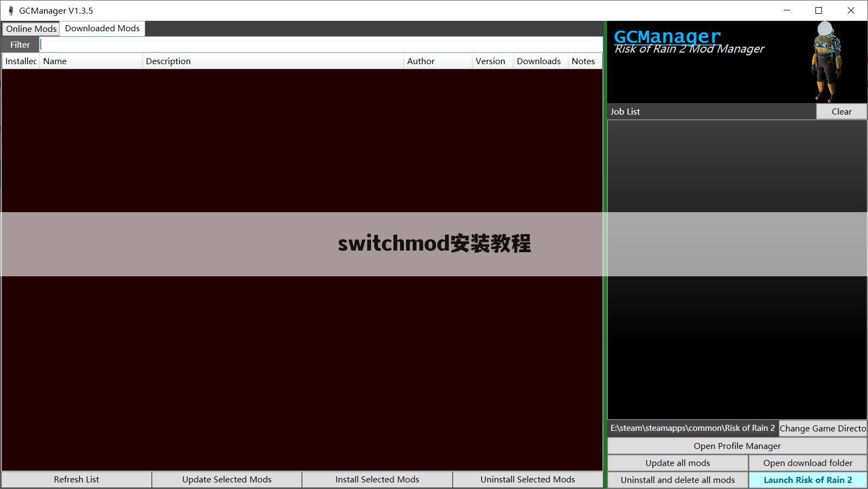Click the Filter label
Image resolution: width=868 pixels, height=489 pixels.
[20, 44]
